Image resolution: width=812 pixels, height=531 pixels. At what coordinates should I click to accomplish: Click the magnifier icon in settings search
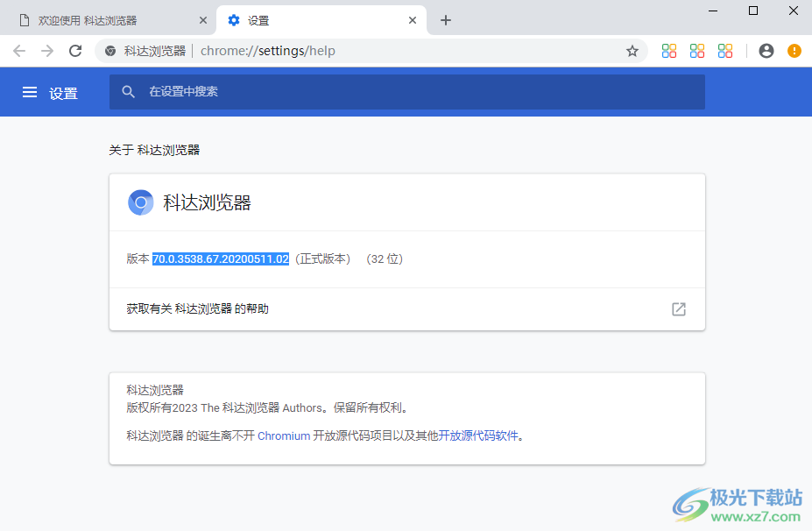(x=128, y=92)
